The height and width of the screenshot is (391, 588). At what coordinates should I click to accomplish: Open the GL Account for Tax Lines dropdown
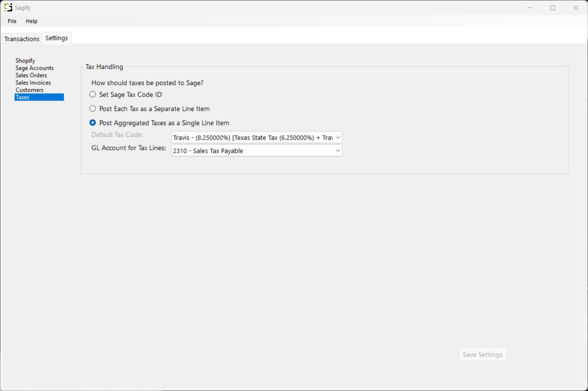256,151
